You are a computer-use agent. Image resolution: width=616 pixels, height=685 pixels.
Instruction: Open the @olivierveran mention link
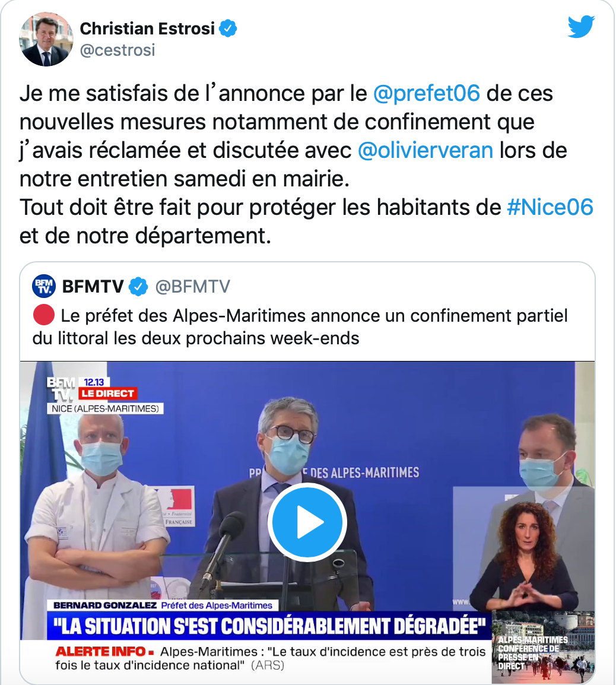coord(426,150)
